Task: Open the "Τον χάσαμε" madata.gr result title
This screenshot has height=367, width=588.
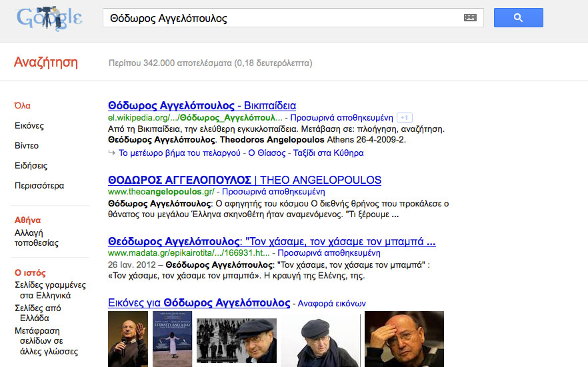Action: point(272,242)
